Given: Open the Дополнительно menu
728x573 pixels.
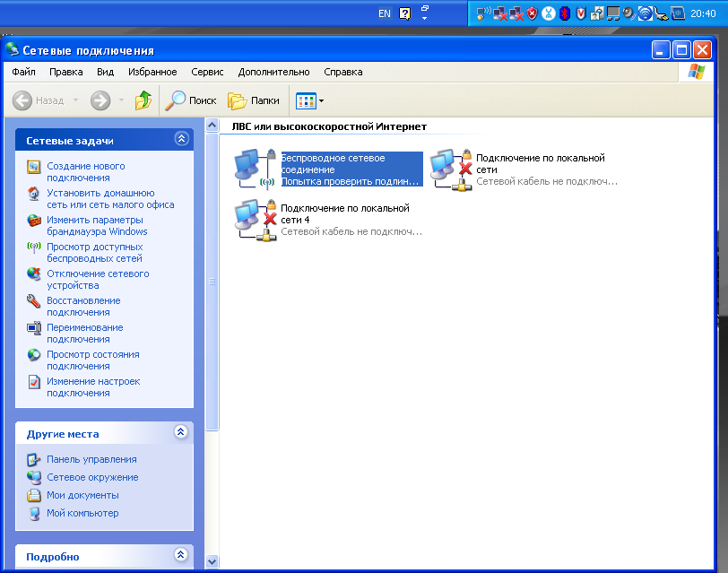Looking at the screenshot, I should click(273, 72).
